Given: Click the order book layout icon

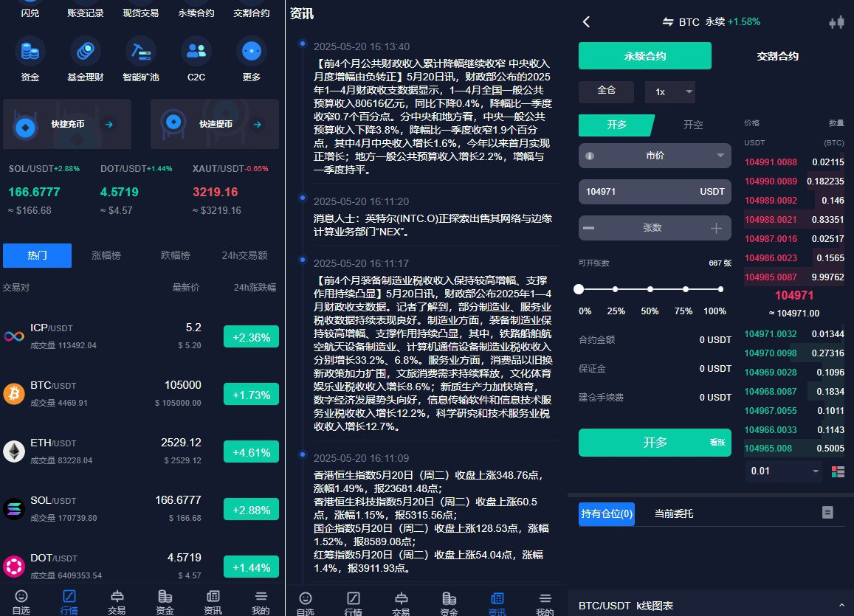Looking at the screenshot, I should (838, 471).
